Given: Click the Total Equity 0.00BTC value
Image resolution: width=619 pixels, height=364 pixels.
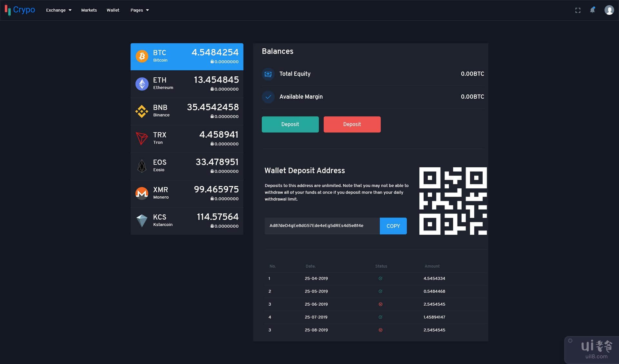Looking at the screenshot, I should click(472, 74).
